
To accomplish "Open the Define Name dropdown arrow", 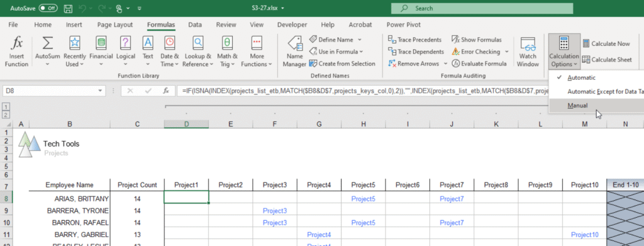I will click(x=360, y=40).
